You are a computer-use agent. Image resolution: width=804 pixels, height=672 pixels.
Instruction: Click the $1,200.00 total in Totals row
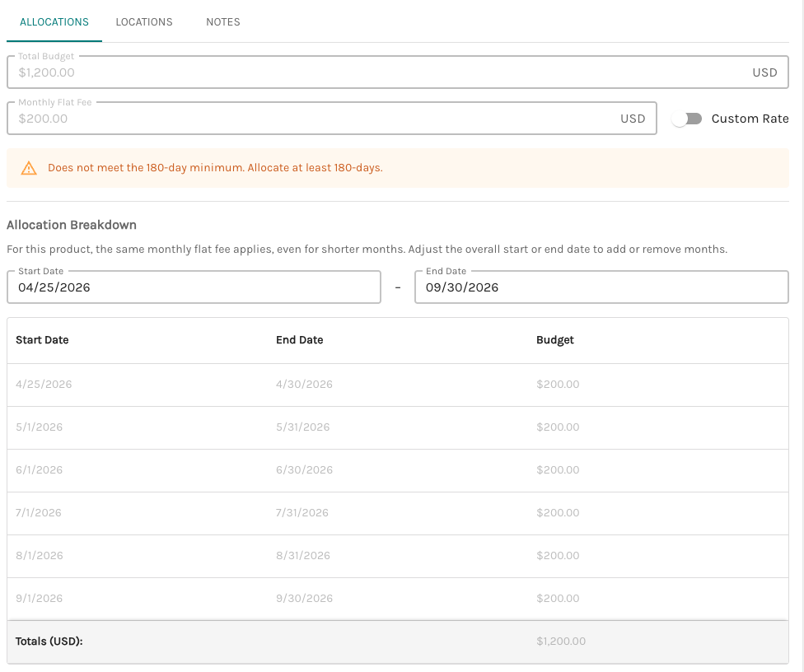tap(561, 642)
